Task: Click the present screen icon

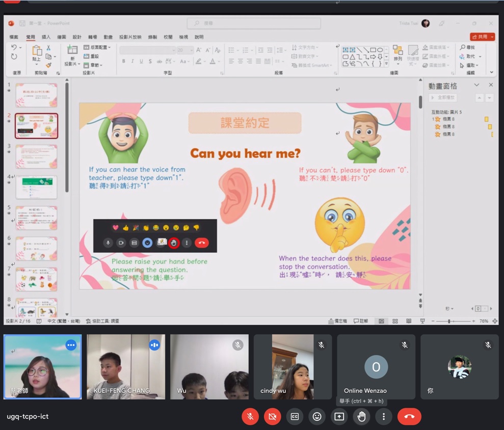Action: coord(339,416)
